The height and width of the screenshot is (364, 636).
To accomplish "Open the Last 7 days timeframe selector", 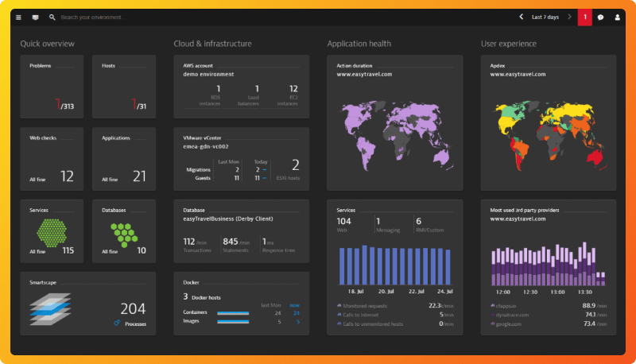I will click(x=545, y=17).
